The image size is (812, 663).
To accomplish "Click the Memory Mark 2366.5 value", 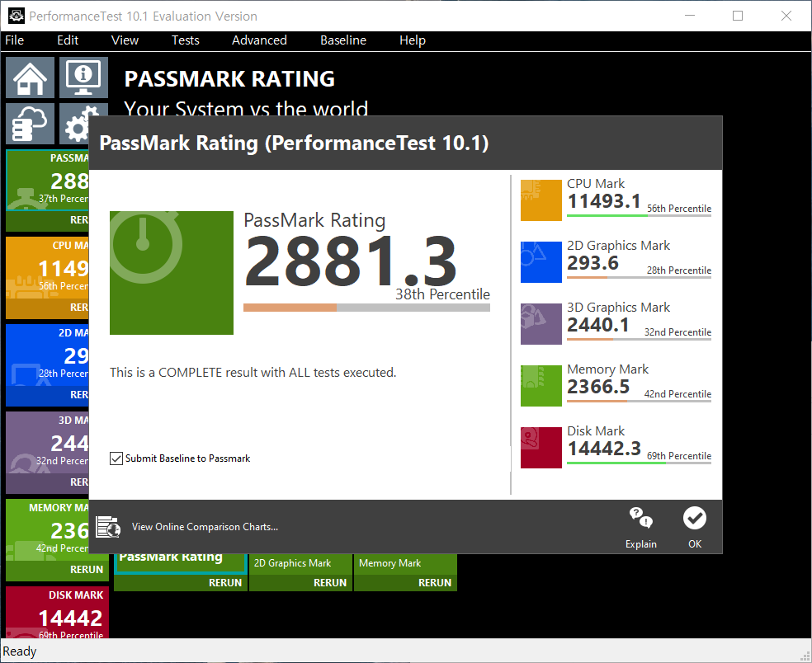I will pyautogui.click(x=598, y=387).
